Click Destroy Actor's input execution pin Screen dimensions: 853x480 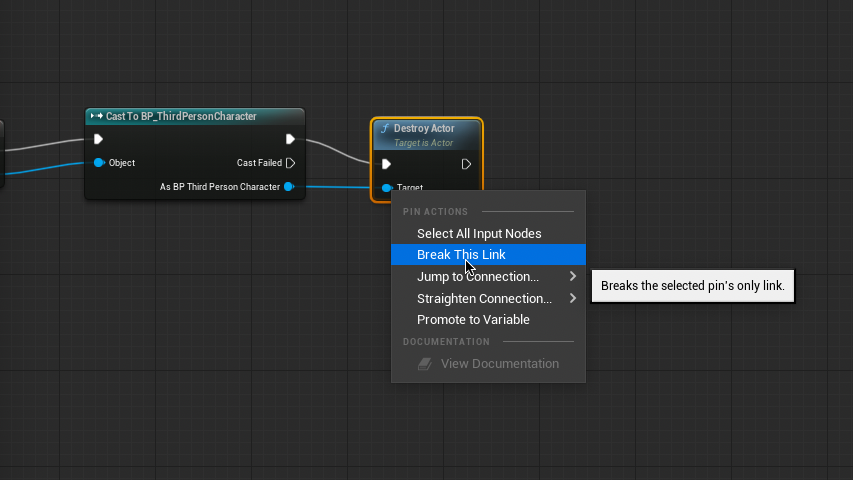(386, 164)
